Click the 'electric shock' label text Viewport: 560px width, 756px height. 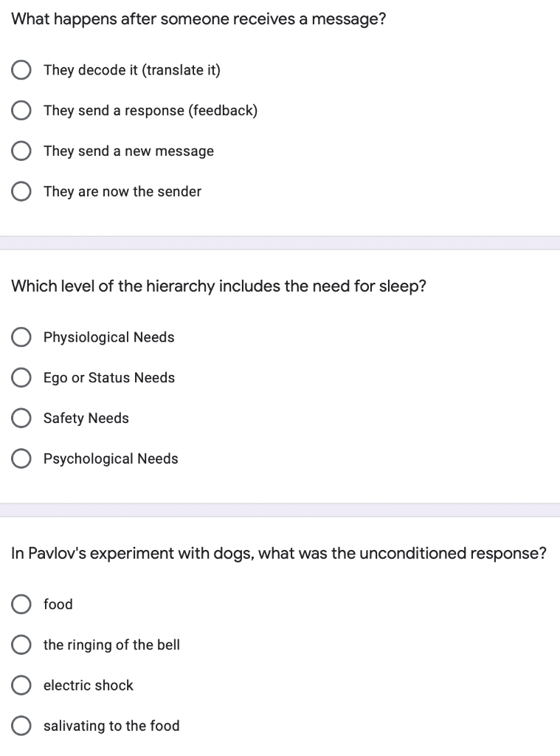tap(88, 686)
